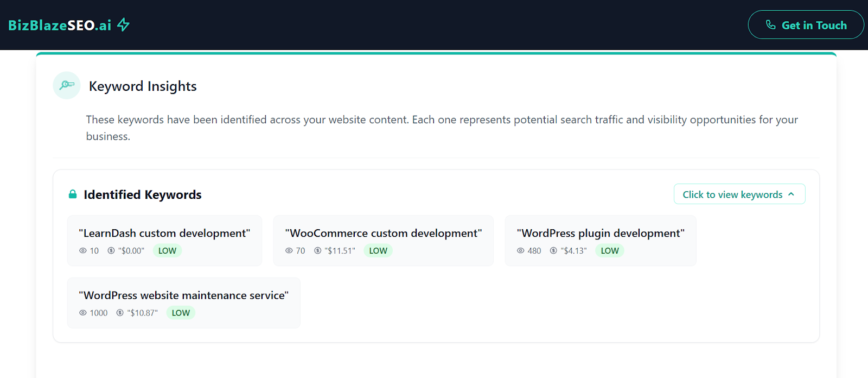Image resolution: width=868 pixels, height=378 pixels.
Task: Click the Keyword Insights key icon
Action: point(67,85)
